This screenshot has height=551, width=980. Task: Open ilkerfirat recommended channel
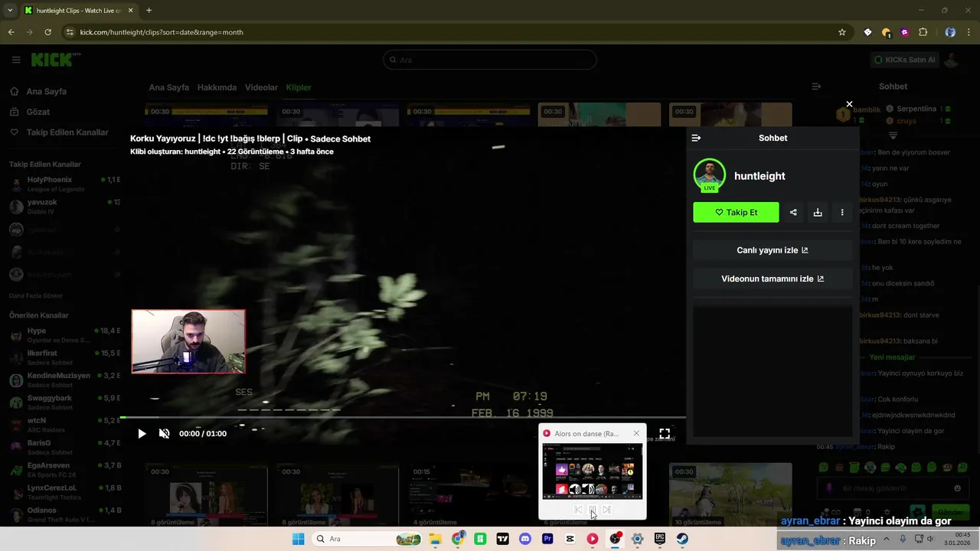(x=64, y=357)
